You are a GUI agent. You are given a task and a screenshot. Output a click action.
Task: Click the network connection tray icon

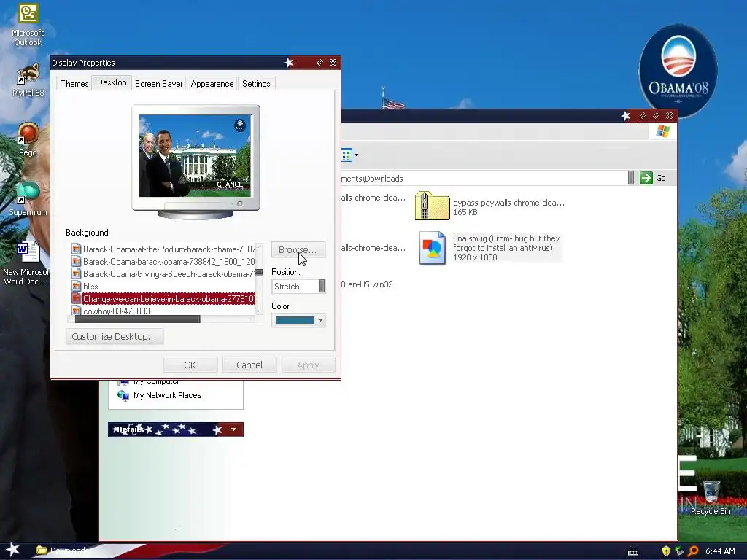point(679,551)
